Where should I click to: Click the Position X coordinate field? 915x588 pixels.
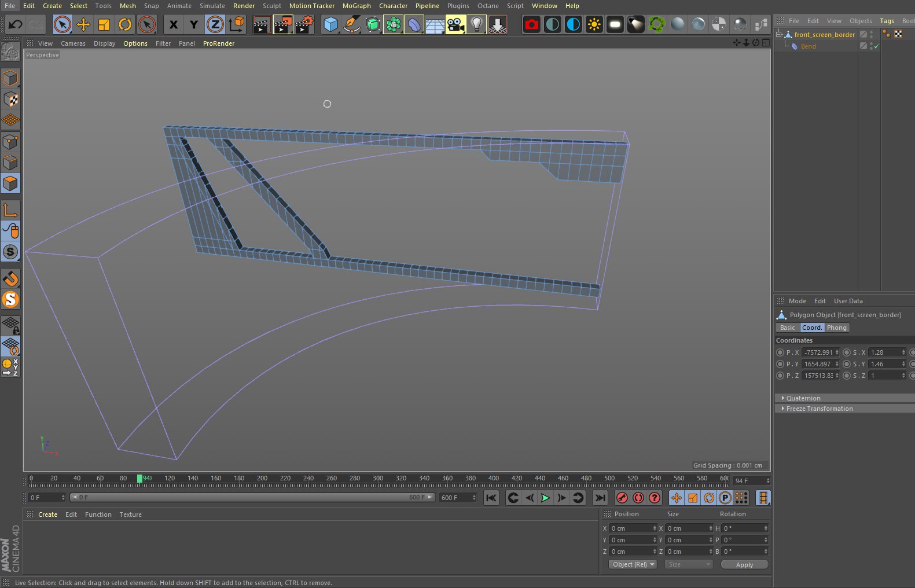point(633,528)
